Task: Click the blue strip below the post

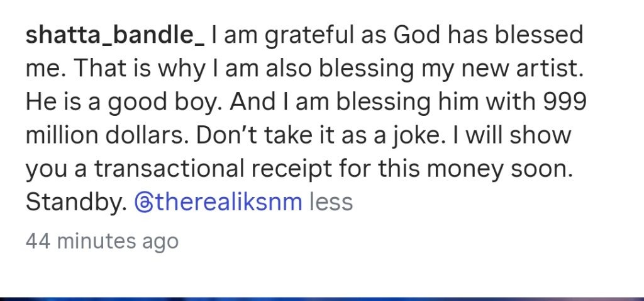Action: coord(322,298)
